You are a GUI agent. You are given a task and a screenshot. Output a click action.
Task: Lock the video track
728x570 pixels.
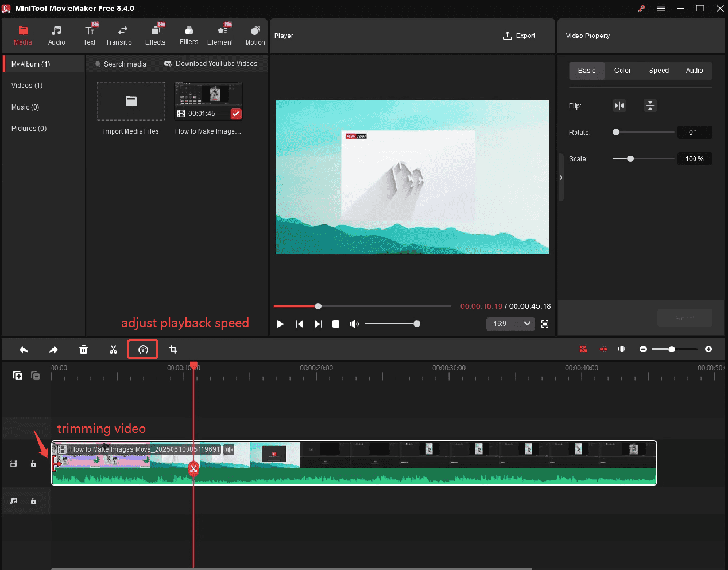click(x=33, y=463)
